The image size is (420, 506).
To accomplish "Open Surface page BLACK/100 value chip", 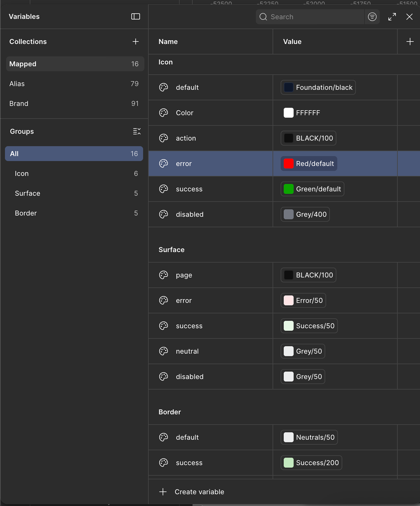I will click(308, 275).
